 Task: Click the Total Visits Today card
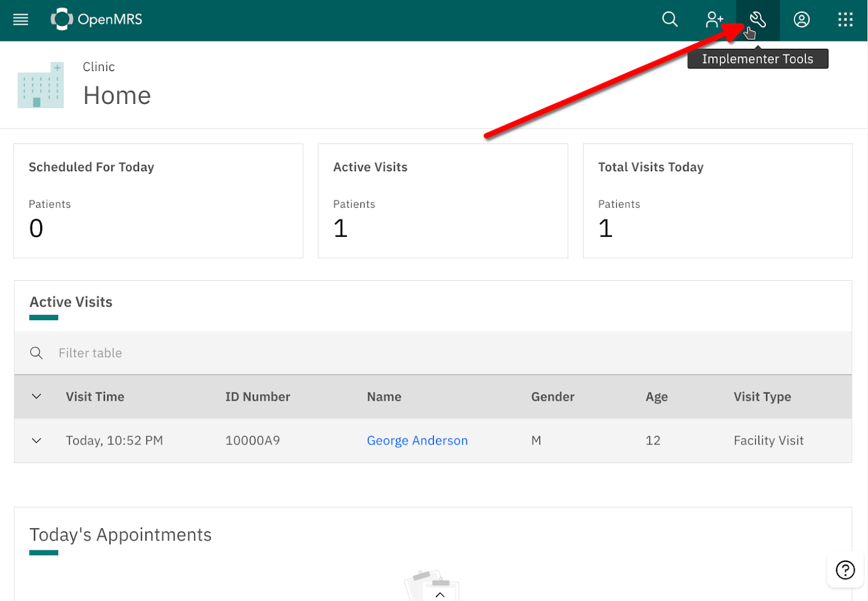pos(717,201)
